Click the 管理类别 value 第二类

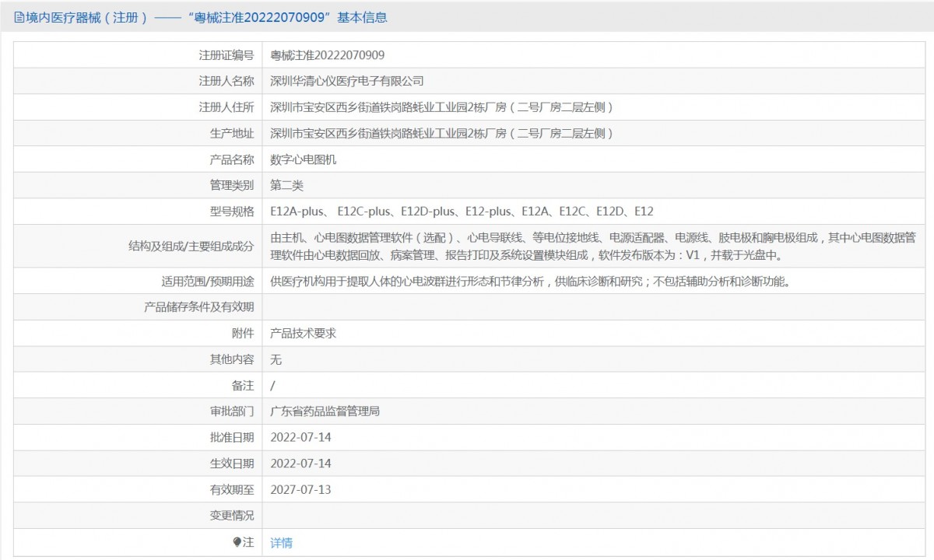coord(286,185)
